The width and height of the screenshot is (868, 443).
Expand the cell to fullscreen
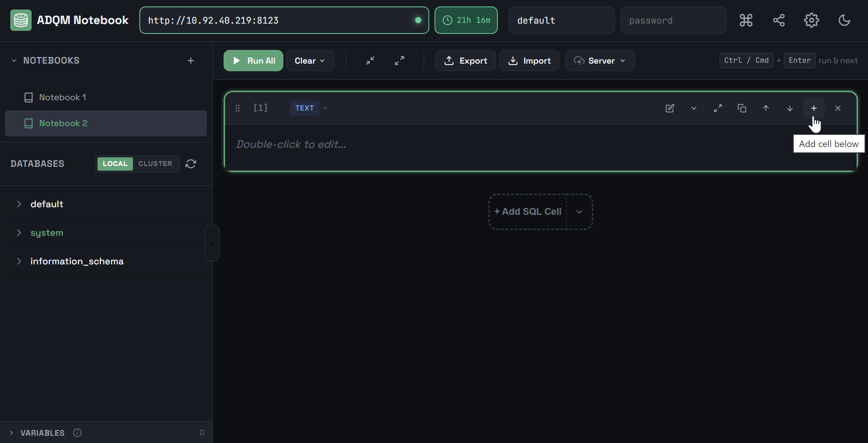[x=718, y=108]
